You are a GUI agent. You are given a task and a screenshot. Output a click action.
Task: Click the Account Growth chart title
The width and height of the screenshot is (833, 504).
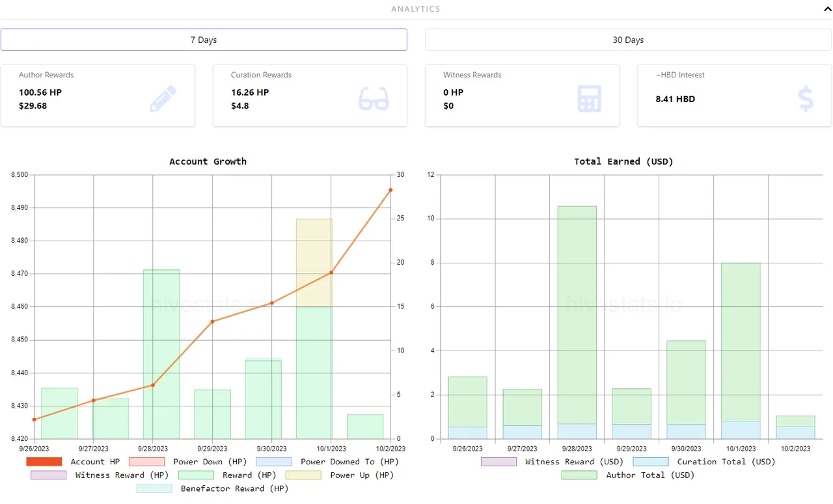tap(208, 161)
